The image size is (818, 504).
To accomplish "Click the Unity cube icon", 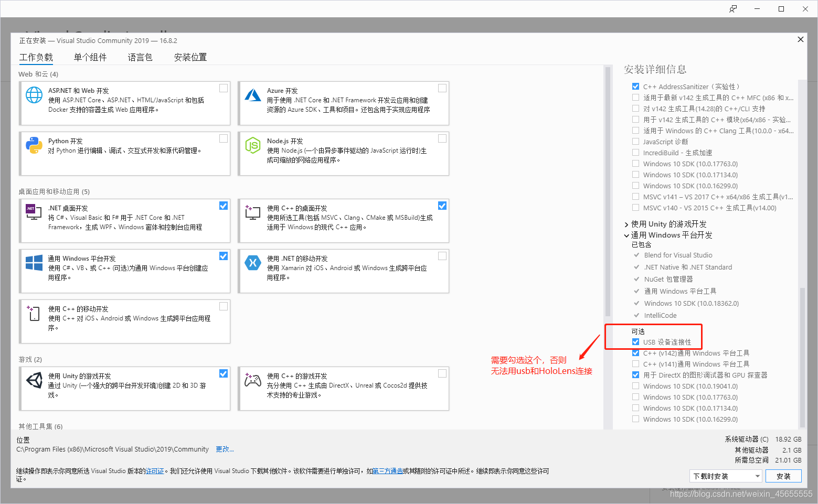I will (34, 380).
